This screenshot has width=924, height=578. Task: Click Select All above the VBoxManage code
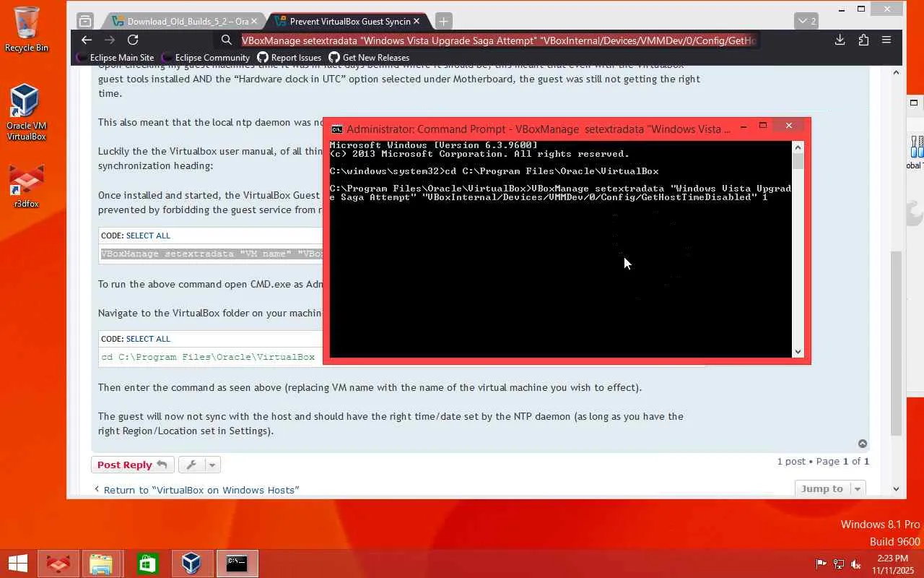click(148, 236)
